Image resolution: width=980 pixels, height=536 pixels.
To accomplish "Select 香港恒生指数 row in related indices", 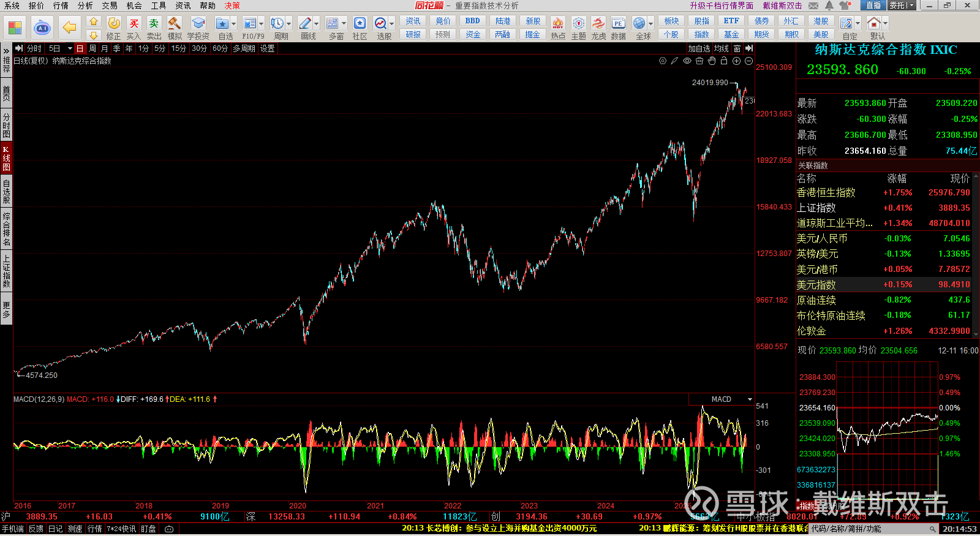I will click(x=883, y=192).
